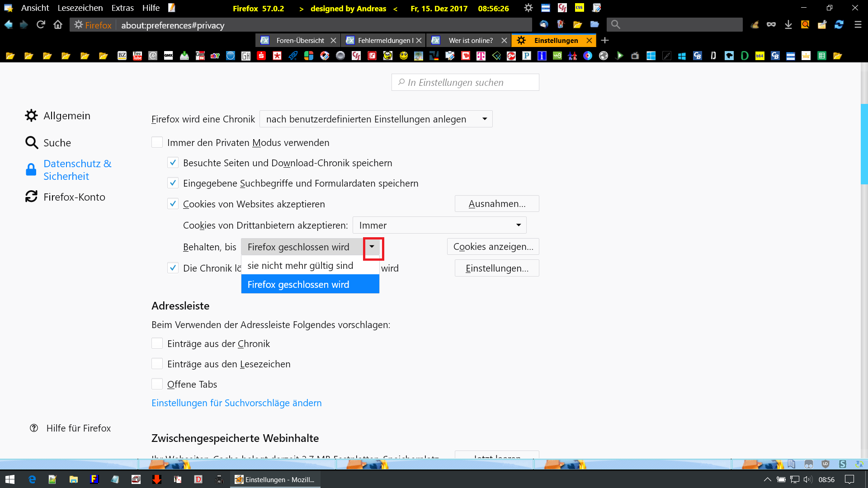Check the Offene Tabs option
This screenshot has height=488, width=868.
click(157, 384)
